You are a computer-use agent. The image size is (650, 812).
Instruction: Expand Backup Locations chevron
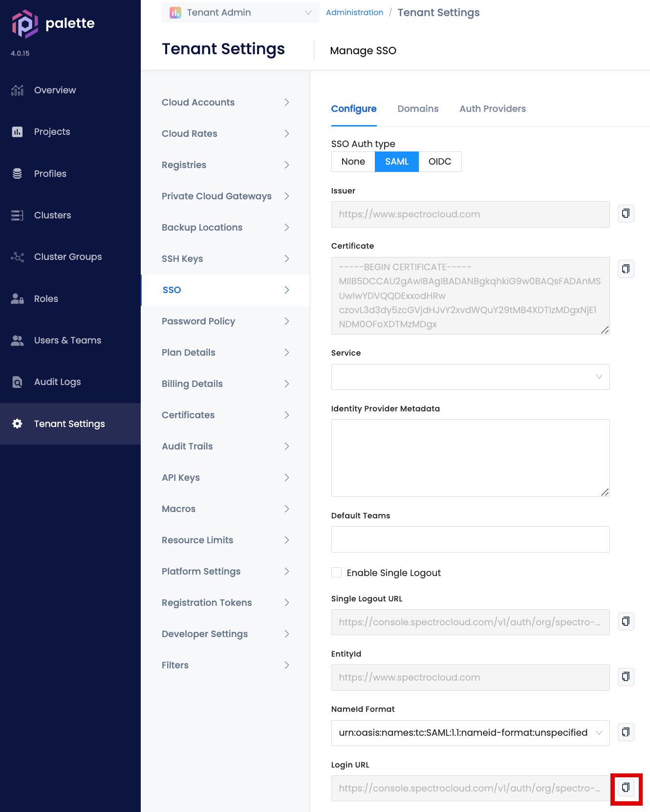point(287,227)
